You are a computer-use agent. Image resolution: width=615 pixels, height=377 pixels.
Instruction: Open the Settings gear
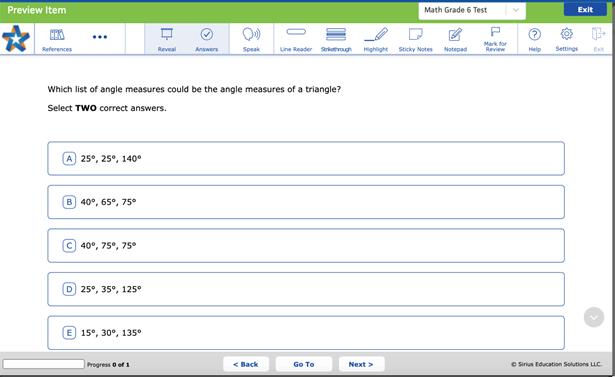[566, 40]
